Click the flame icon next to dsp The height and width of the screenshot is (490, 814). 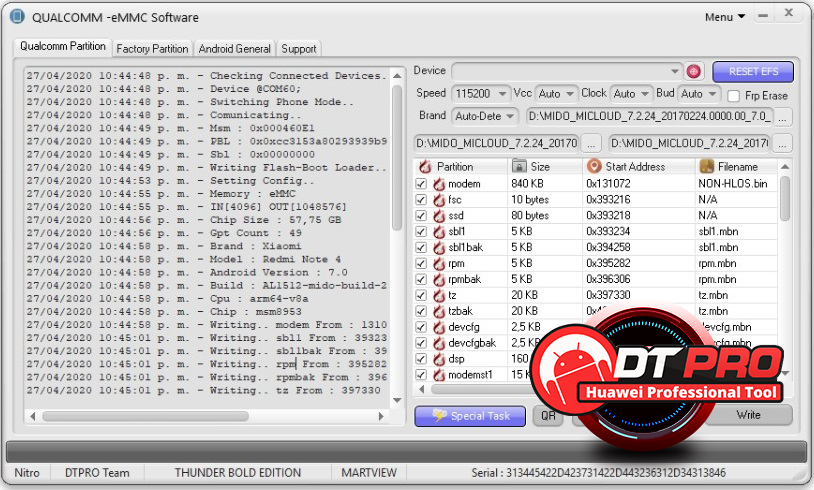pos(439,359)
